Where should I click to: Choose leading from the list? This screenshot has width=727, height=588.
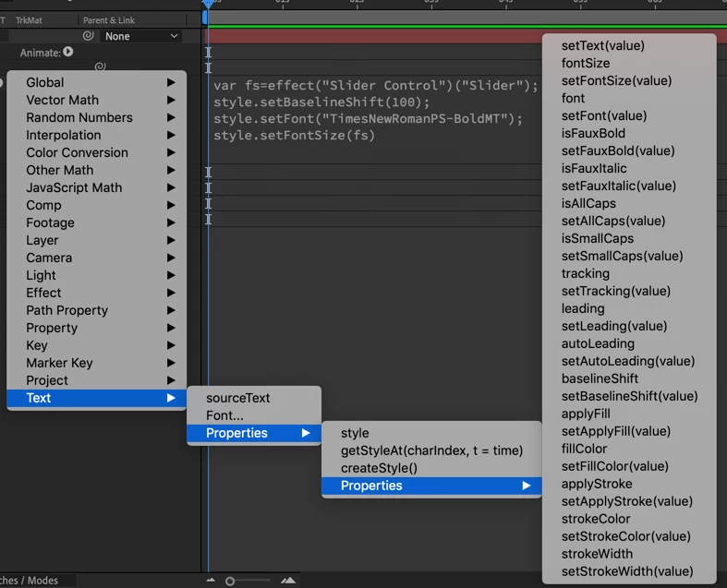629,308
